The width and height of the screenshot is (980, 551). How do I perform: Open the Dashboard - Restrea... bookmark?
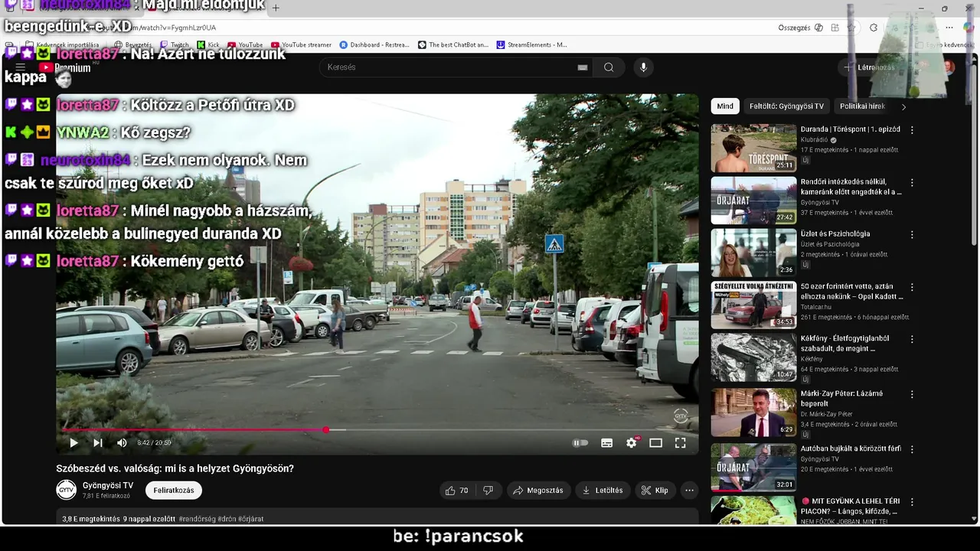[374, 45]
